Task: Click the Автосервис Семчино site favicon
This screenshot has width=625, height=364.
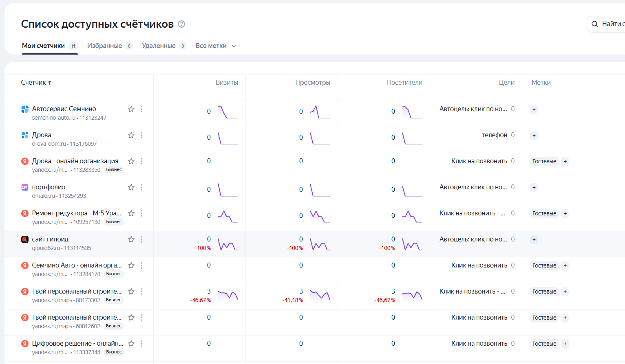Action: pyautogui.click(x=25, y=109)
